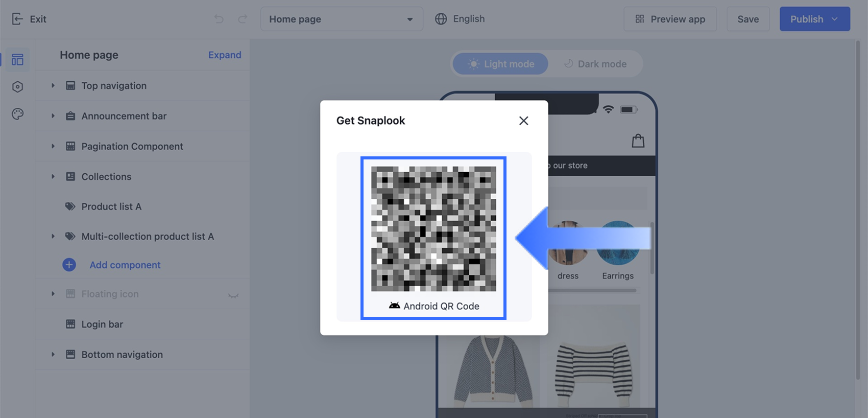Click the Floating icon label

pos(110,294)
